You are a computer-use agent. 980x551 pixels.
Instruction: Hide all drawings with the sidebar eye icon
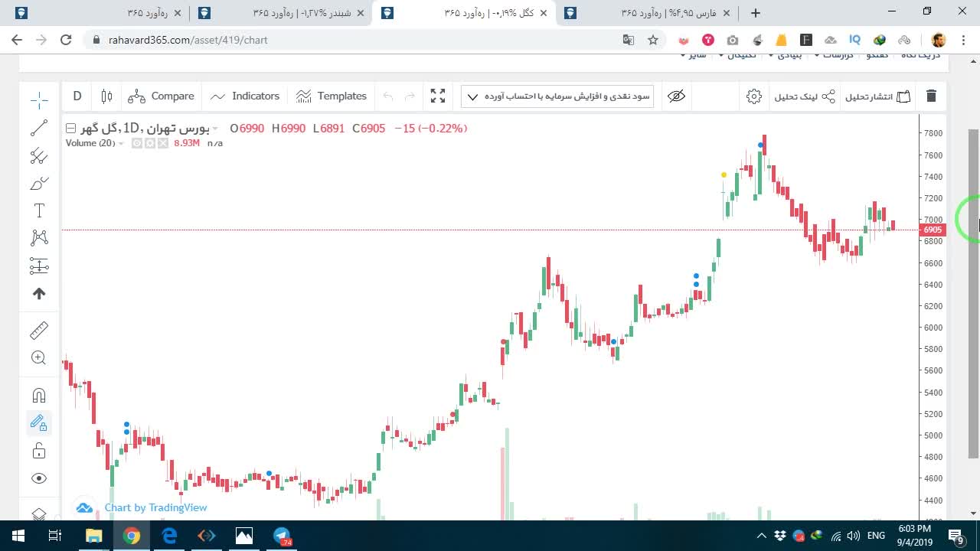click(x=39, y=478)
